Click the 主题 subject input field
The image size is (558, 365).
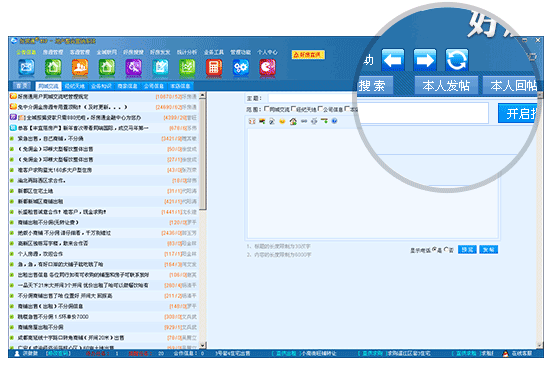click(313, 98)
